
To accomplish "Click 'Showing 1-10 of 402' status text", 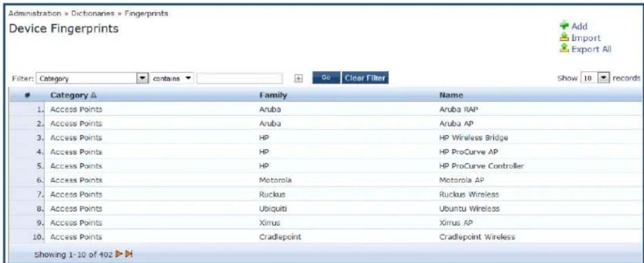I will point(74,254).
